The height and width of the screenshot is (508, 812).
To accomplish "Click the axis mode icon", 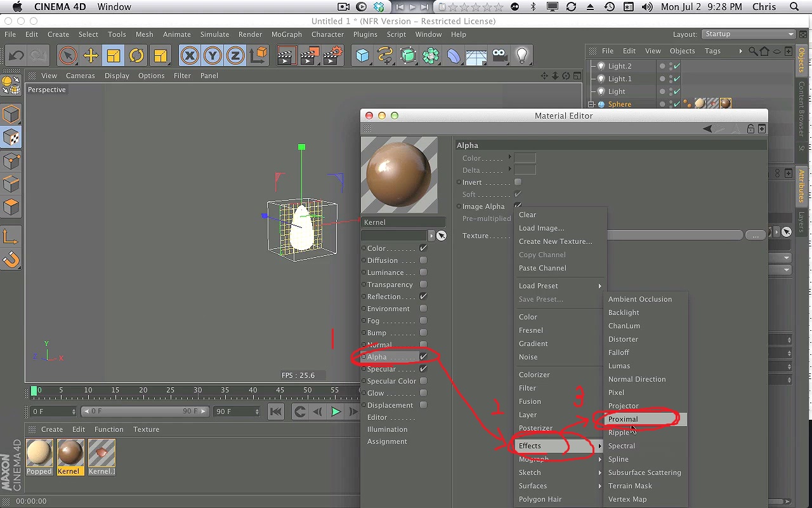I will click(11, 237).
